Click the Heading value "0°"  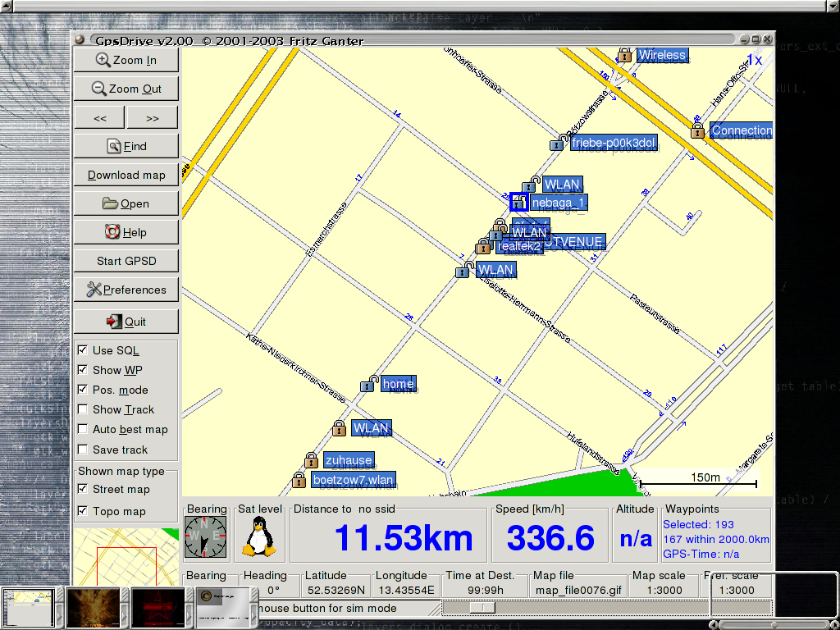click(273, 591)
